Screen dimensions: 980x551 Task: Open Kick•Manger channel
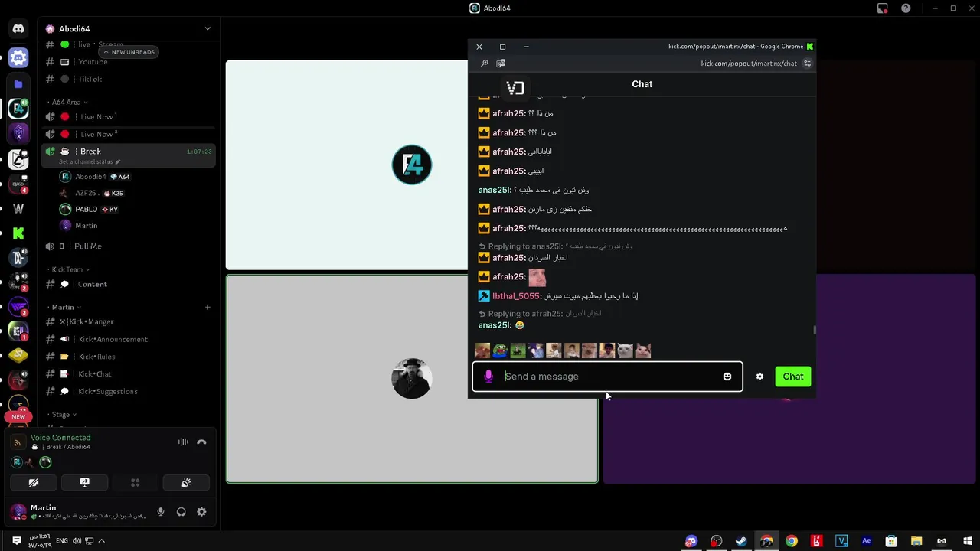(x=128, y=321)
